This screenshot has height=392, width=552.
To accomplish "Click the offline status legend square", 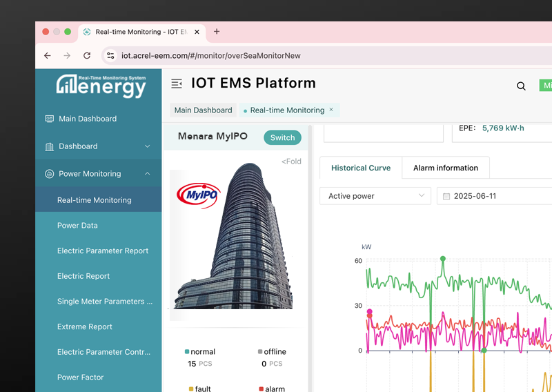I will (x=260, y=351).
